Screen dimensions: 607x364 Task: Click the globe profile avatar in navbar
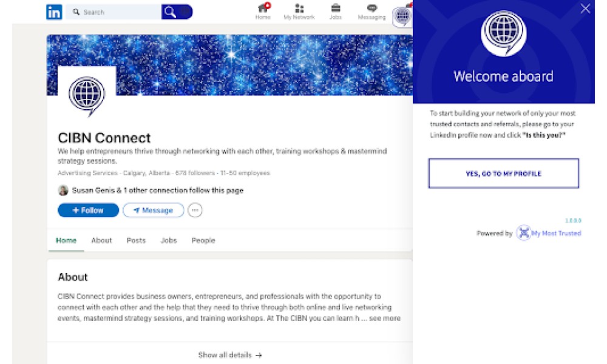[x=402, y=16]
